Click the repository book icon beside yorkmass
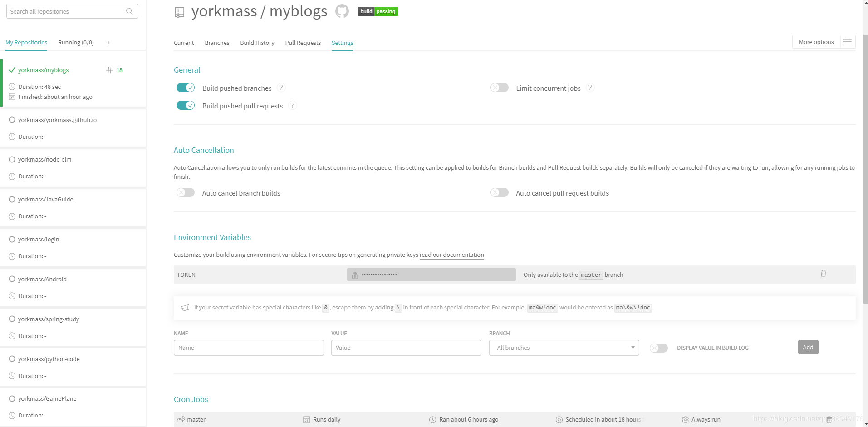 pos(180,13)
